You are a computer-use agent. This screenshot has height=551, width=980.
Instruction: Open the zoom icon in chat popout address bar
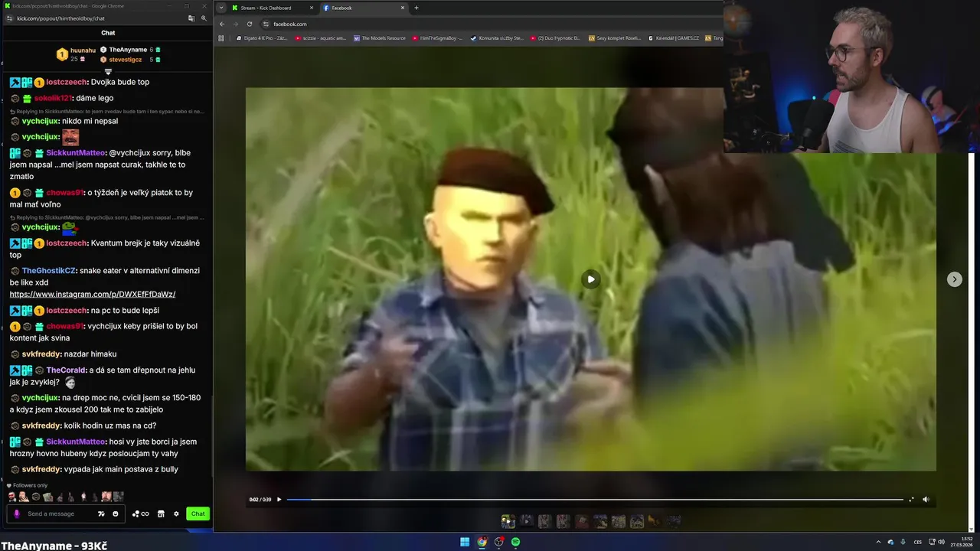coord(204,18)
